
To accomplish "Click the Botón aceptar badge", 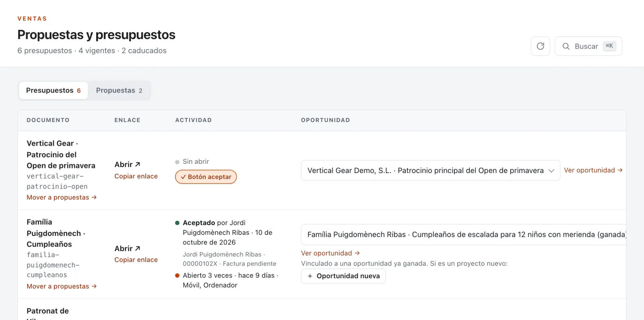I will tap(206, 177).
